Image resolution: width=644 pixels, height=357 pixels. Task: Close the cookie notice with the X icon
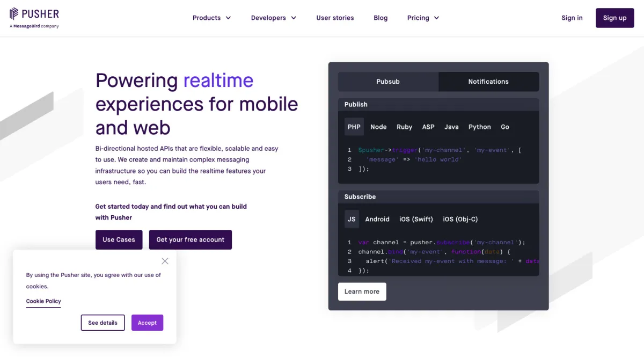click(165, 261)
